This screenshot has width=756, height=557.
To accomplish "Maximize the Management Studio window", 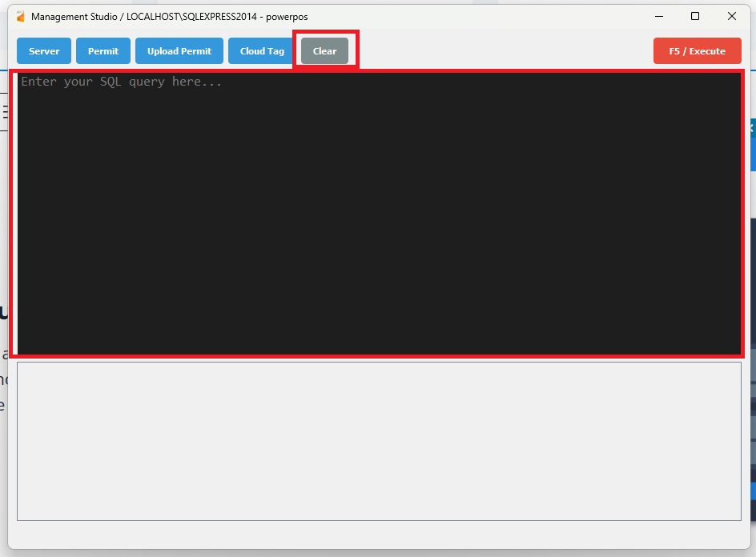I will [x=695, y=16].
